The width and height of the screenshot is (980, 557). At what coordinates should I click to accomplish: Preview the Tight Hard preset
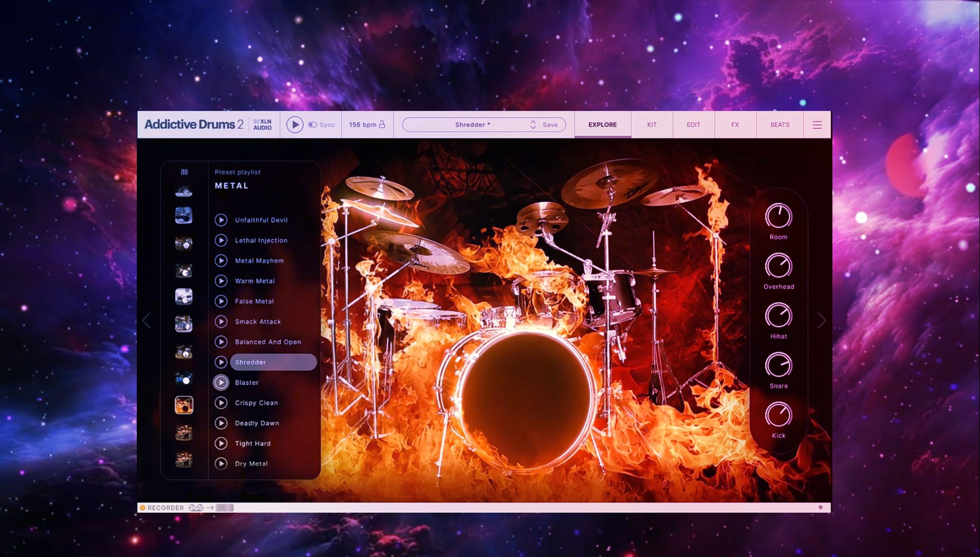coord(221,444)
